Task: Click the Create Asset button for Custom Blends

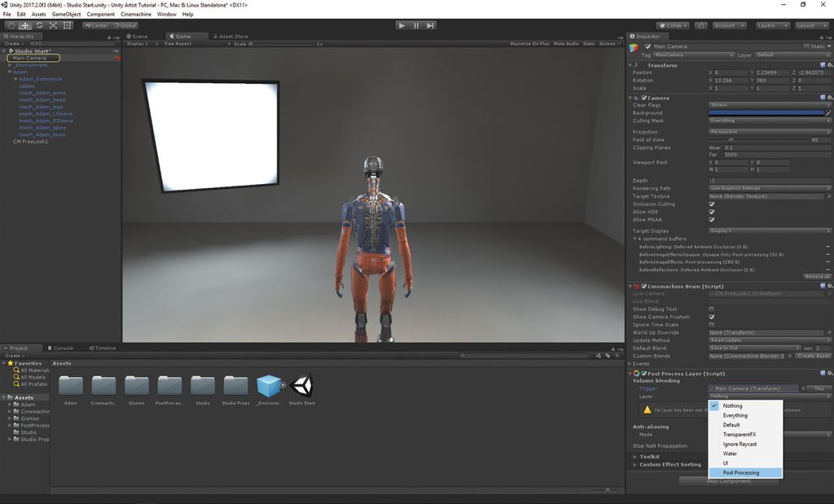Action: click(x=811, y=356)
